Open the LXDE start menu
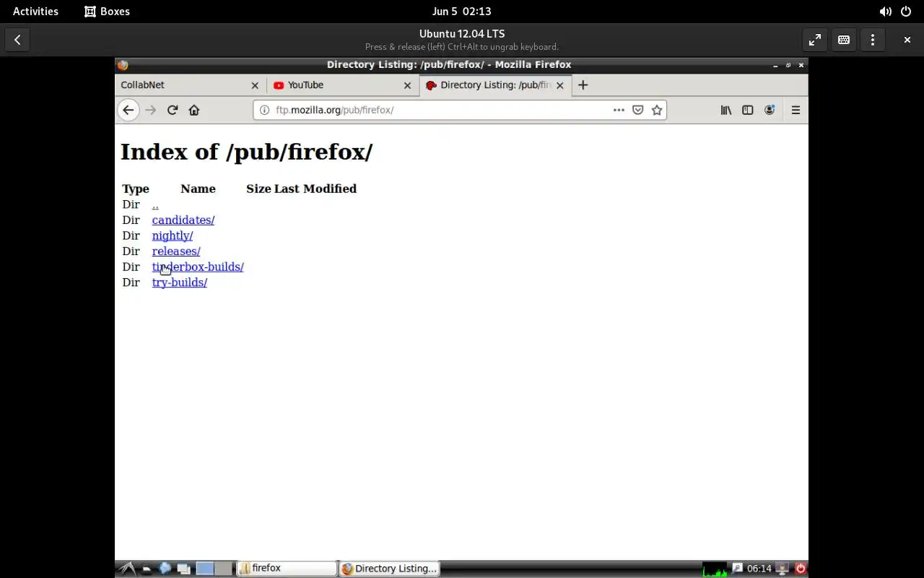This screenshot has height=578, width=924. click(126, 569)
